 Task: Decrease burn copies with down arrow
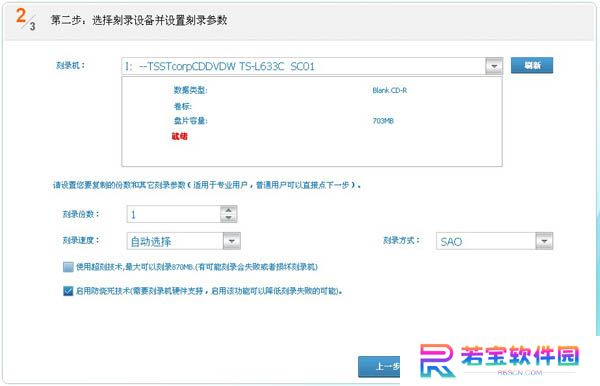pos(228,218)
